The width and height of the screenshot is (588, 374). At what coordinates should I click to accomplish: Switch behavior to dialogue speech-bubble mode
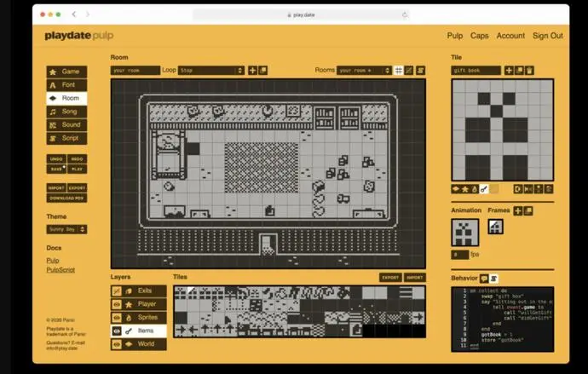click(x=484, y=279)
